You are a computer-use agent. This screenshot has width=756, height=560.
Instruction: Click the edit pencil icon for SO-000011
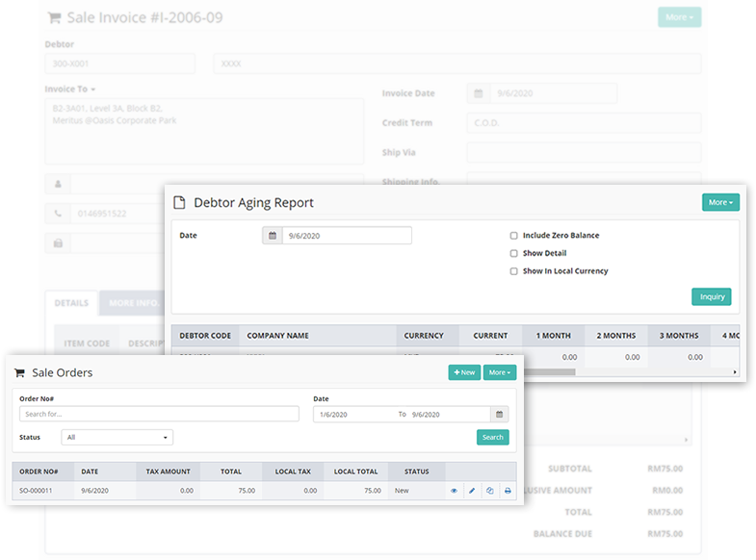[472, 491]
